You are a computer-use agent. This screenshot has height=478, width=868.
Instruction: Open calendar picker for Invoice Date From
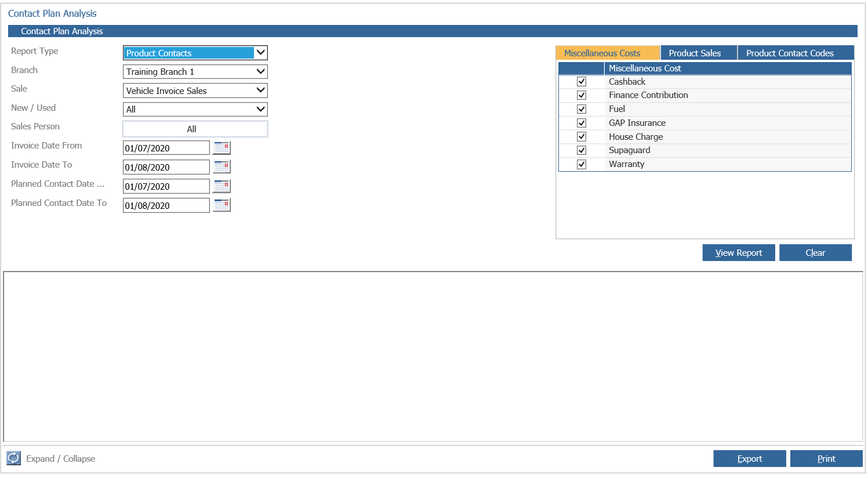pos(221,147)
